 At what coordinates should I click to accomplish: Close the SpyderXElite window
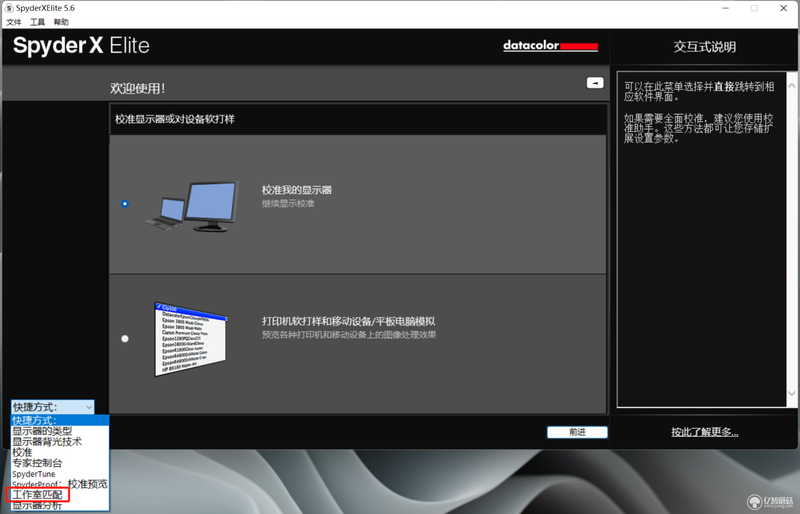(784, 8)
